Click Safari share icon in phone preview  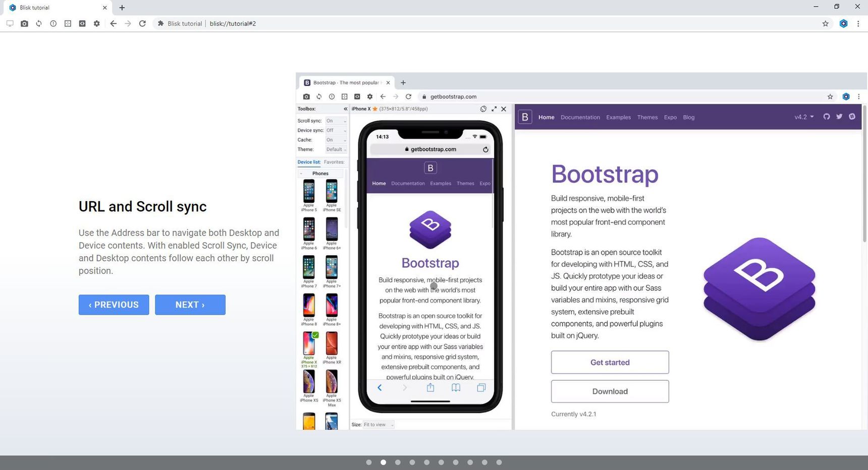point(430,387)
